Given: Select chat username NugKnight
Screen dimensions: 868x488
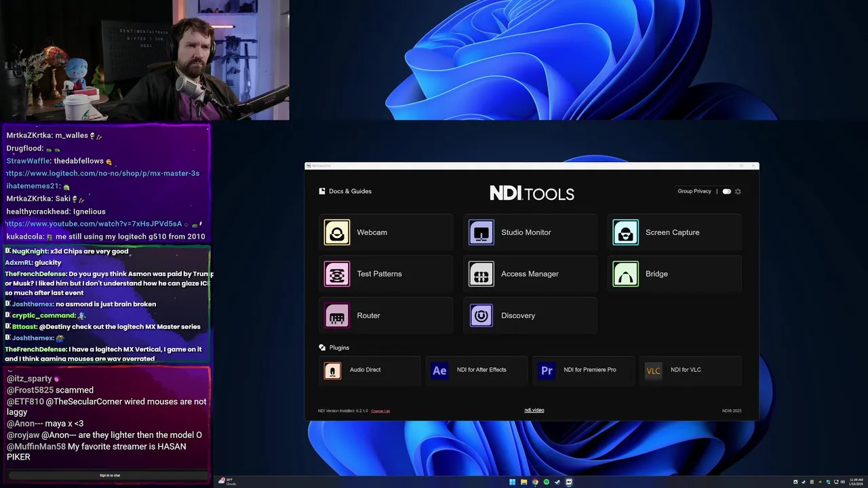Looking at the screenshot, I should pos(30,251).
